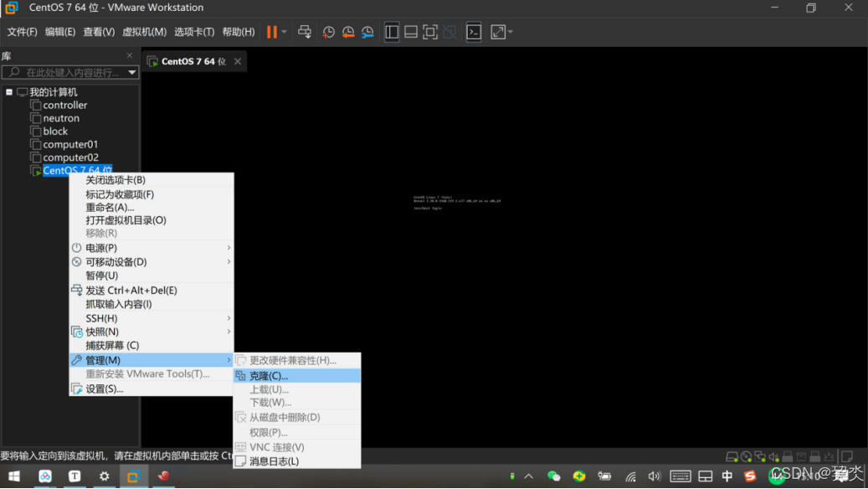Choose 关闭选项卡(B) in context menu
This screenshot has width=868, height=489.
[152, 180]
